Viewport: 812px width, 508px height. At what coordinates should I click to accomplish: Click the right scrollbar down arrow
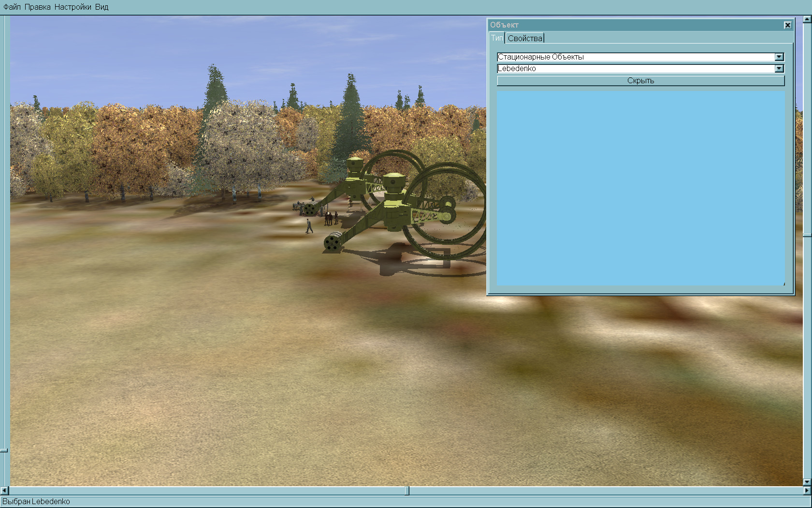[x=807, y=482]
